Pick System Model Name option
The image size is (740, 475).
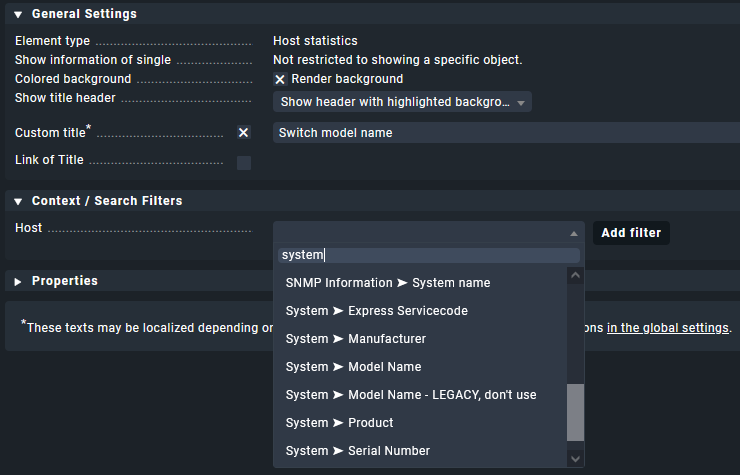[353, 367]
